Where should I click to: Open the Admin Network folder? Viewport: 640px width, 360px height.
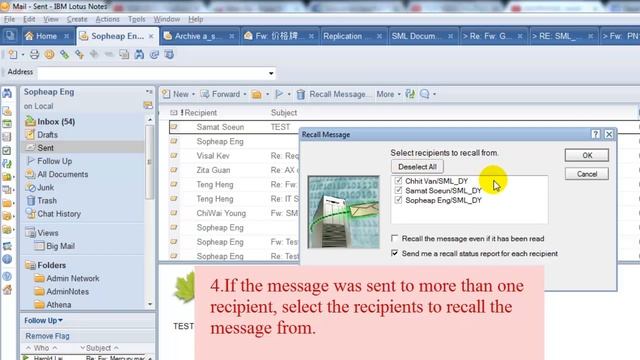pyautogui.click(x=73, y=278)
